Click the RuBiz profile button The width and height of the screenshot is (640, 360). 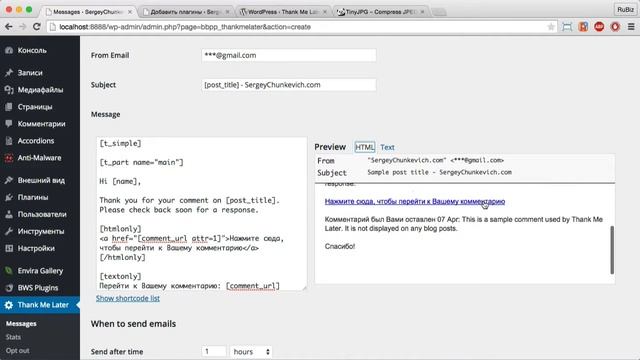click(625, 9)
